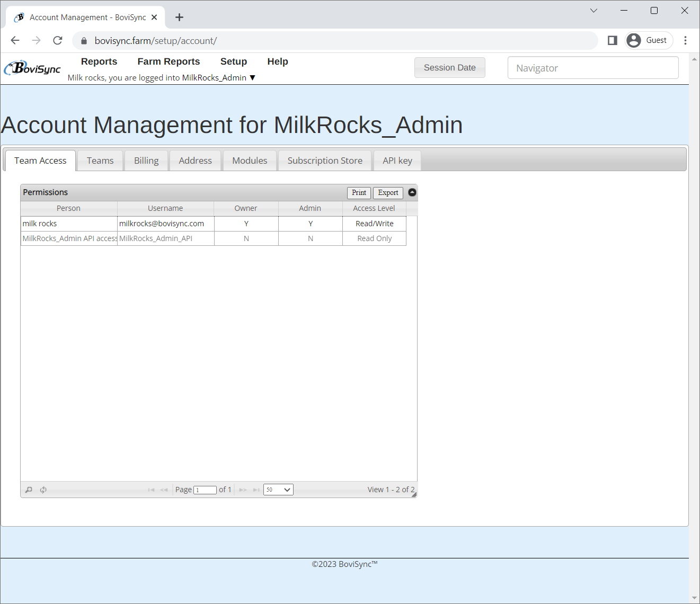Image resolution: width=700 pixels, height=604 pixels.
Task: Go to first page pager icon
Action: tap(151, 490)
